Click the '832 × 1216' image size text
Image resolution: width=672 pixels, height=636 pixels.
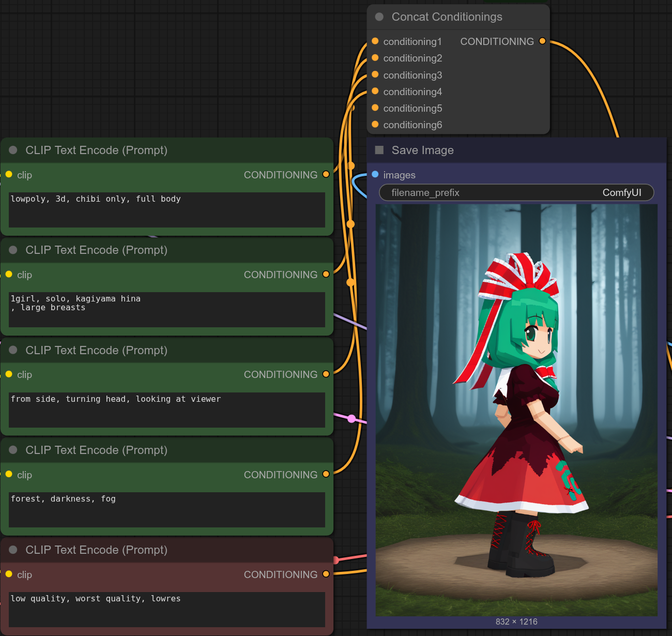coord(516,622)
